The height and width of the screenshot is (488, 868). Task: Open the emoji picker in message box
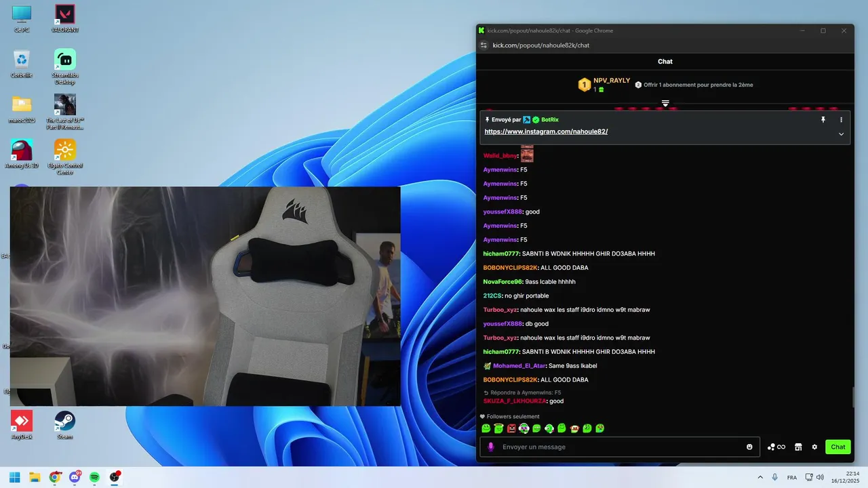(749, 447)
